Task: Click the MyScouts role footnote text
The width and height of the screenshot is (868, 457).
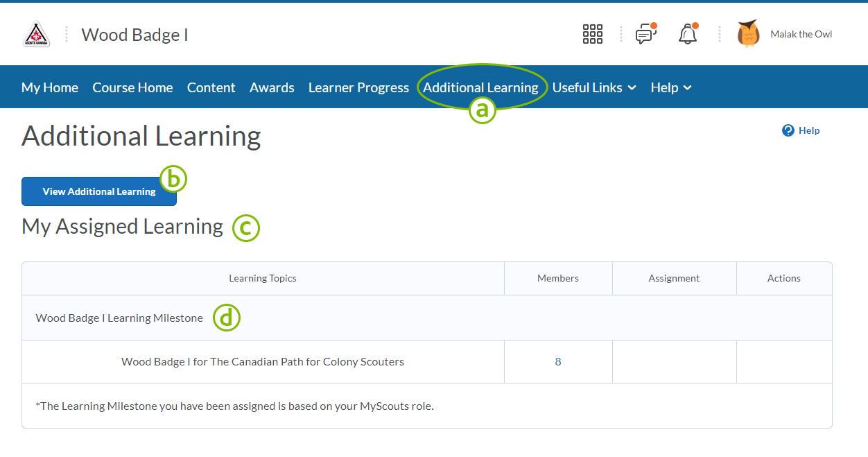Action: (234, 406)
